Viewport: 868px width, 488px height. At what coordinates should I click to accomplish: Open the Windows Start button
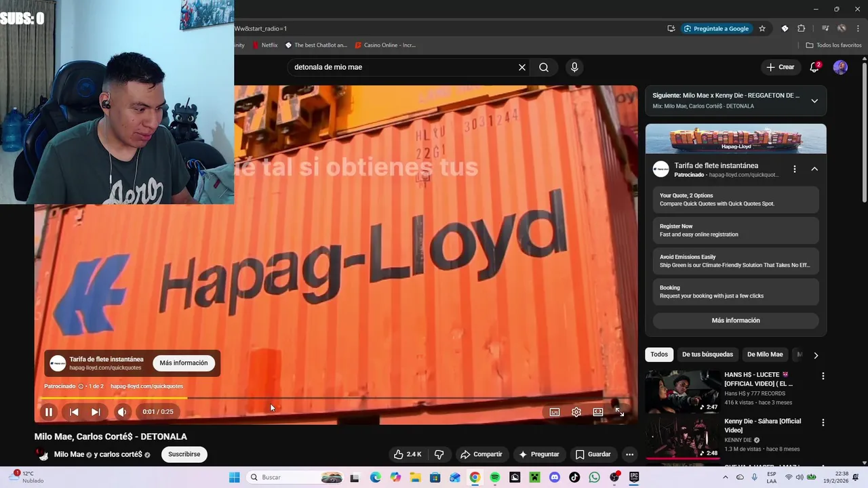(234, 477)
